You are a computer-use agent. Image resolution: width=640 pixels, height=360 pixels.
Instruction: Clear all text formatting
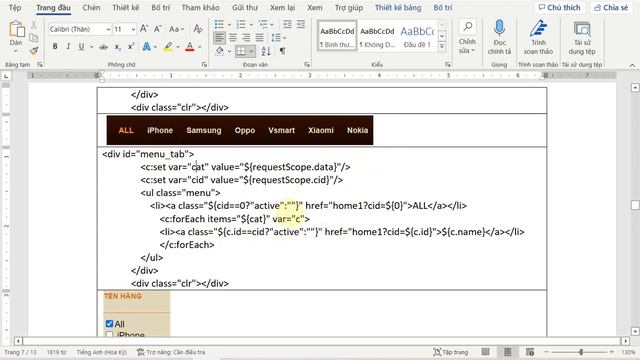click(198, 29)
